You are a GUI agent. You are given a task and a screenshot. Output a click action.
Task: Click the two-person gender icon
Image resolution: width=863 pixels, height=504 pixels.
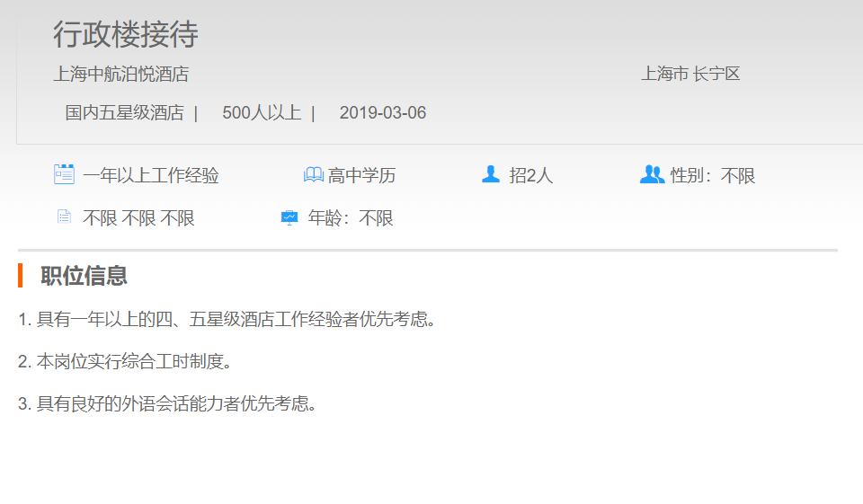[652, 174]
